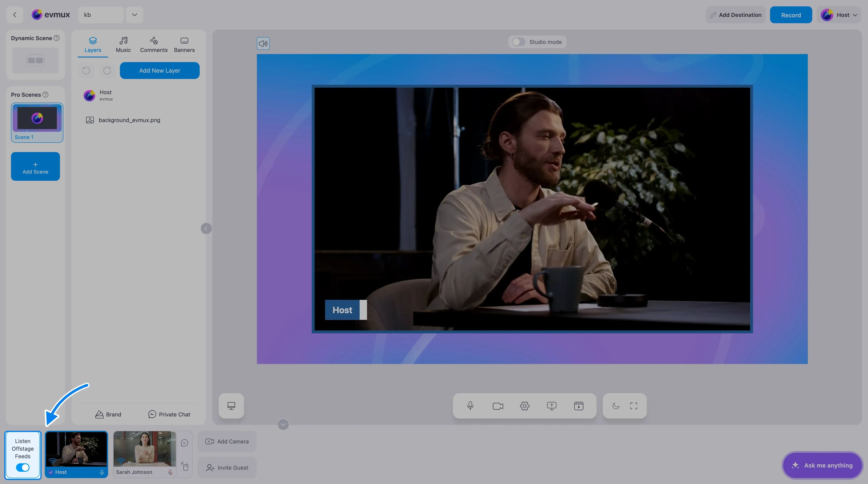Screen dimensions: 868x484
Task: Click the speaker audio icon above preview
Action: [263, 44]
